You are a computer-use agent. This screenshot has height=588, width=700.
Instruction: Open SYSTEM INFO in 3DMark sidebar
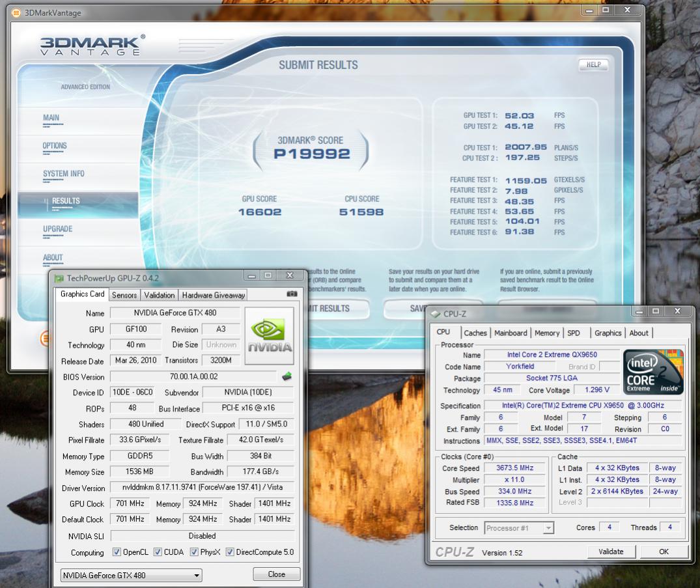[x=63, y=174]
